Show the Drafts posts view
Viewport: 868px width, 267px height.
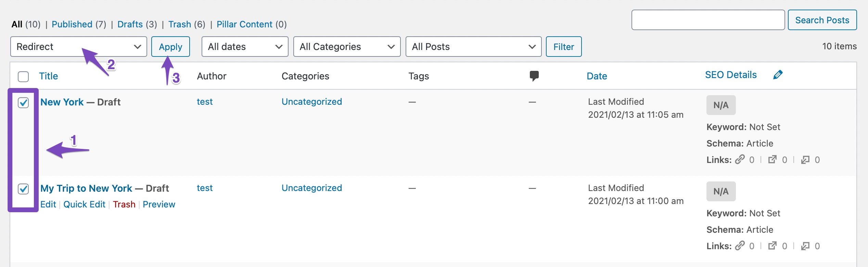click(x=130, y=24)
